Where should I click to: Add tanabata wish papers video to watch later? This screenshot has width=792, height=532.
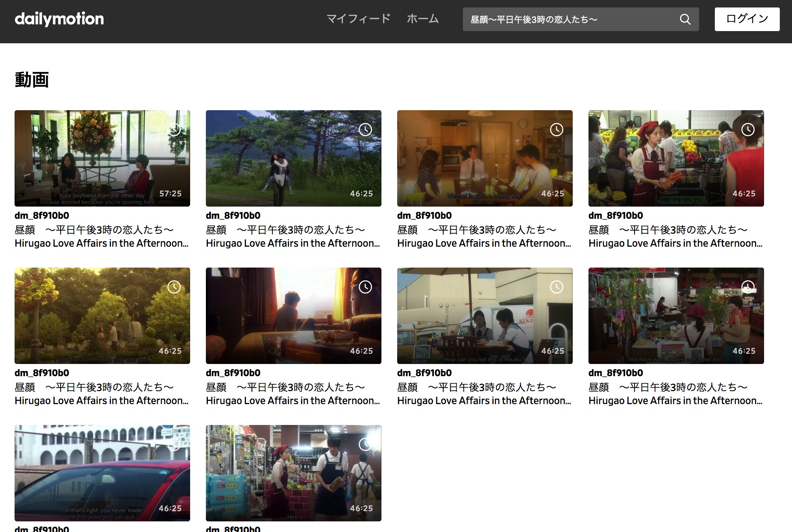point(748,287)
